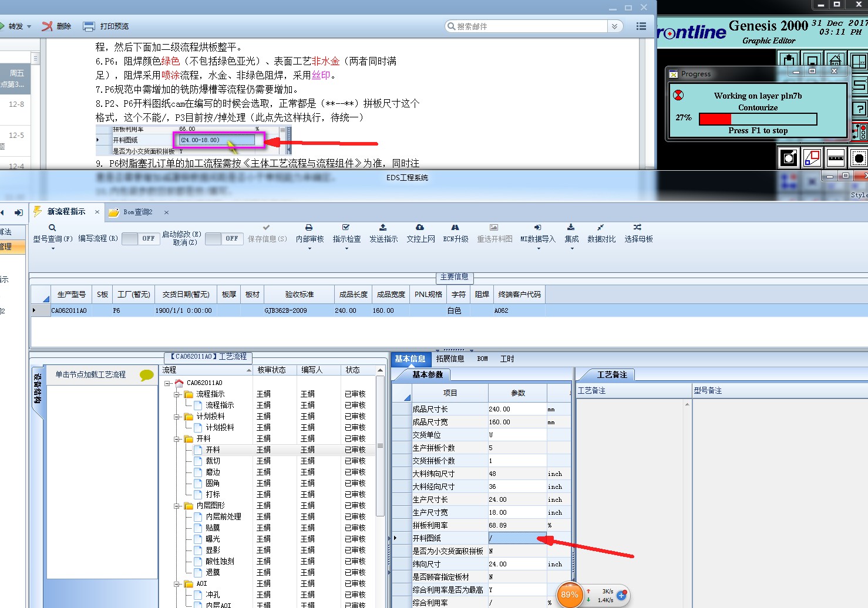Click the process tree vertical scrollbar
The width and height of the screenshot is (868, 608).
coord(380,446)
